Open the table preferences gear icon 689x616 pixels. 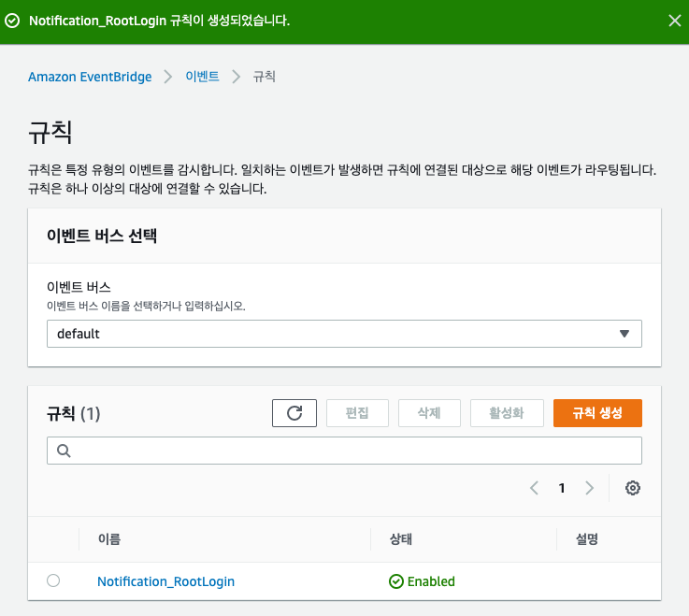pos(632,488)
